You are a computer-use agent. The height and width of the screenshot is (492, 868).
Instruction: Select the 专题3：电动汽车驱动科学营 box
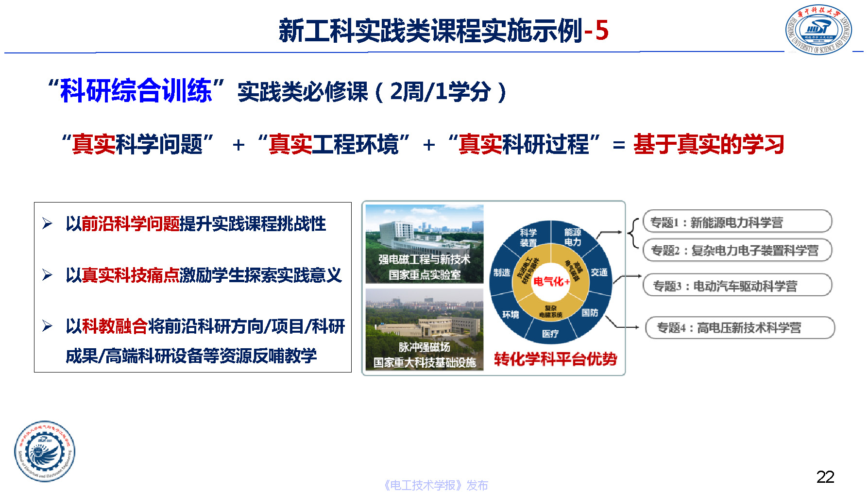(737, 286)
